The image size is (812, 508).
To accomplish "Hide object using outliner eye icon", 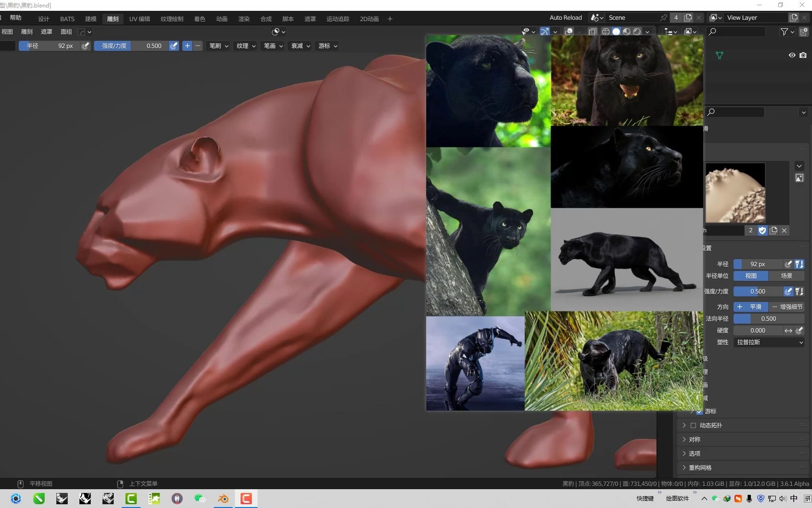I will coord(792,55).
